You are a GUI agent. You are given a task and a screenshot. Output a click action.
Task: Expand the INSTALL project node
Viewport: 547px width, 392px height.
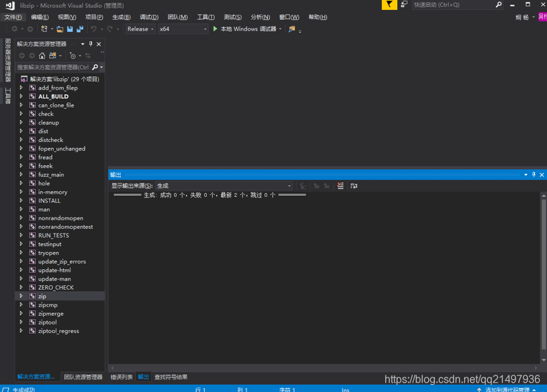click(21, 200)
